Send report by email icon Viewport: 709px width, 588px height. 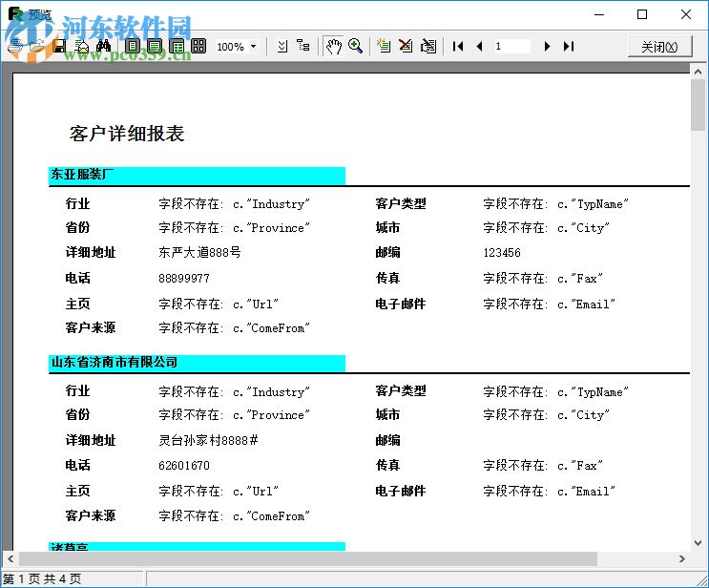(x=82, y=46)
